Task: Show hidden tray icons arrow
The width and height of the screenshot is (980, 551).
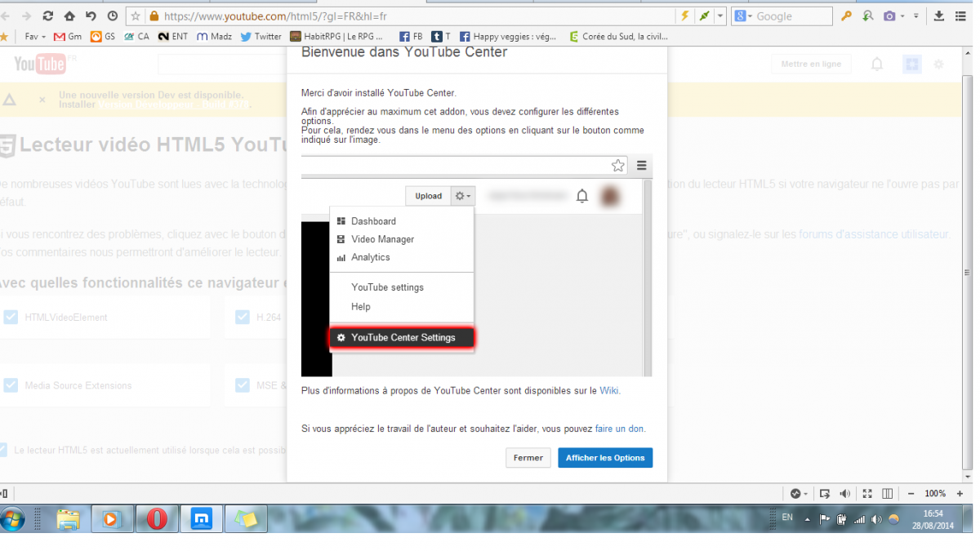Action: 808,520
